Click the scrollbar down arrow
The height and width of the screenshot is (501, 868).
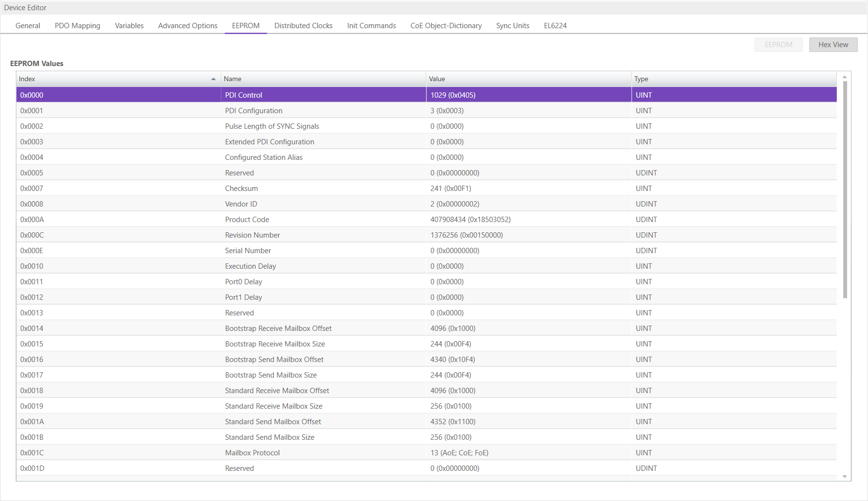pyautogui.click(x=845, y=476)
